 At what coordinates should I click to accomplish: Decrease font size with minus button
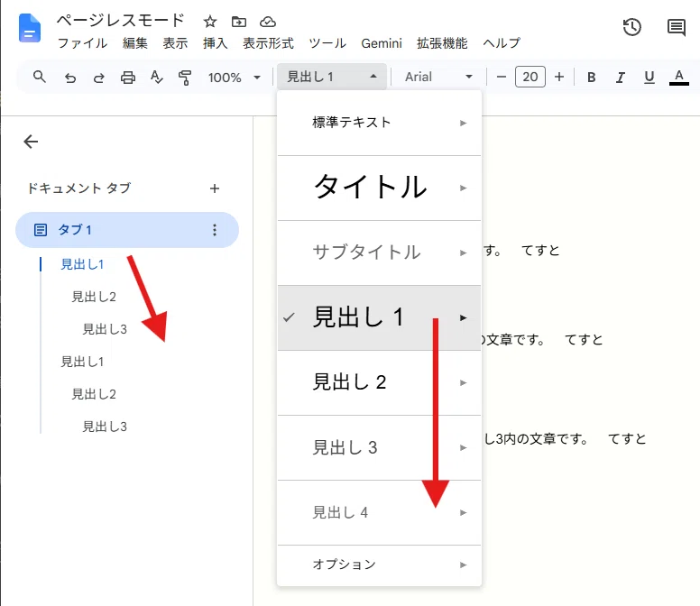coord(502,77)
